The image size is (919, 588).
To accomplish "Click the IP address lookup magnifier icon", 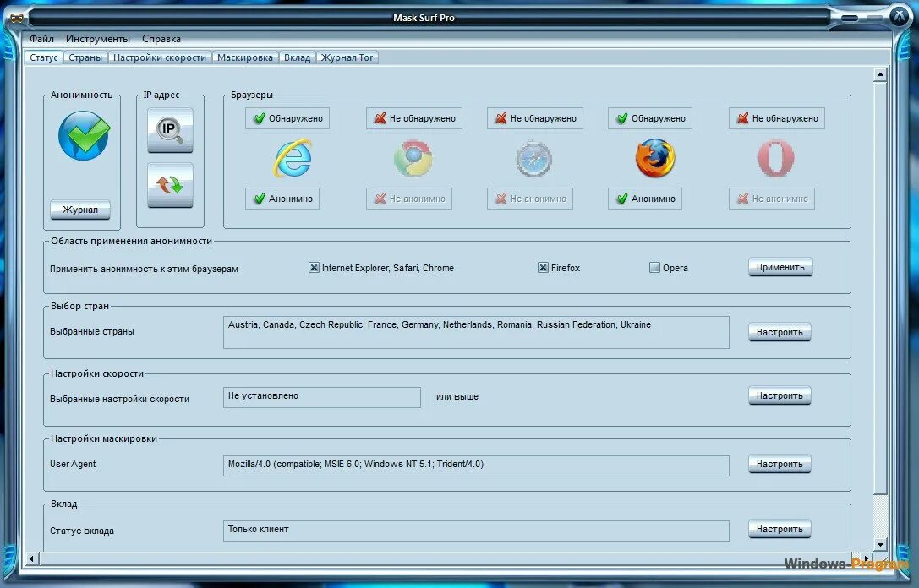I will [170, 130].
